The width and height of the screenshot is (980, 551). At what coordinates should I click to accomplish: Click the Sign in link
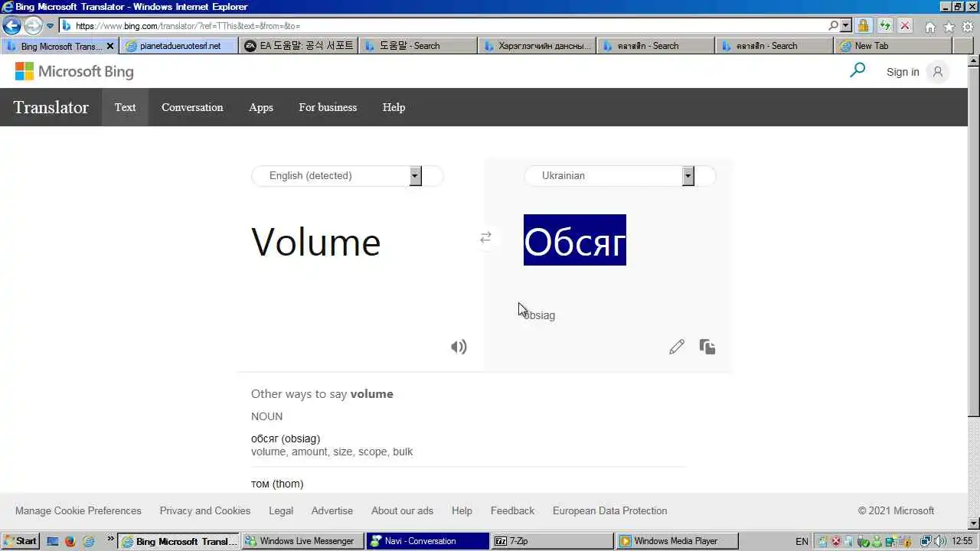[903, 72]
